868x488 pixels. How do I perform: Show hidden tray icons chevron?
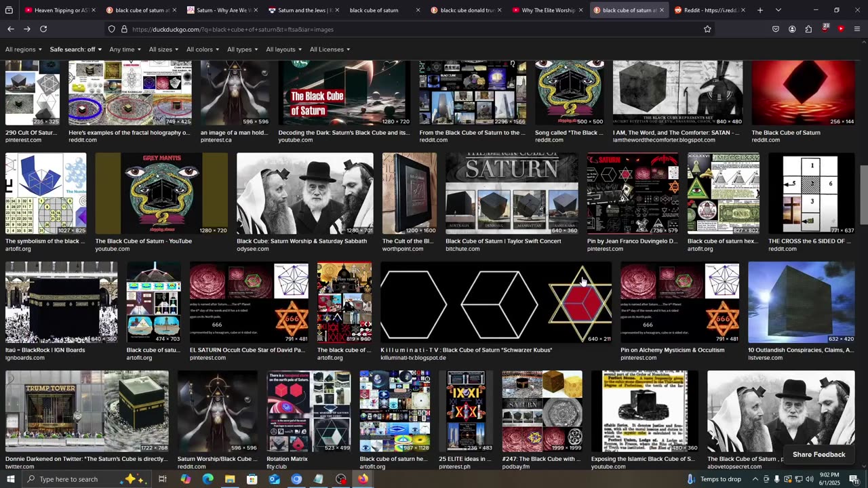(755, 479)
